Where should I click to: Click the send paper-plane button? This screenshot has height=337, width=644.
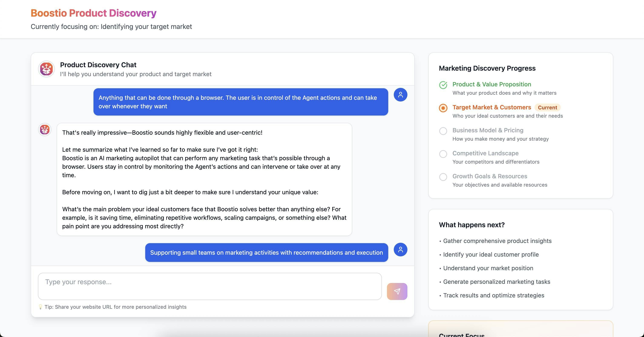397,291
